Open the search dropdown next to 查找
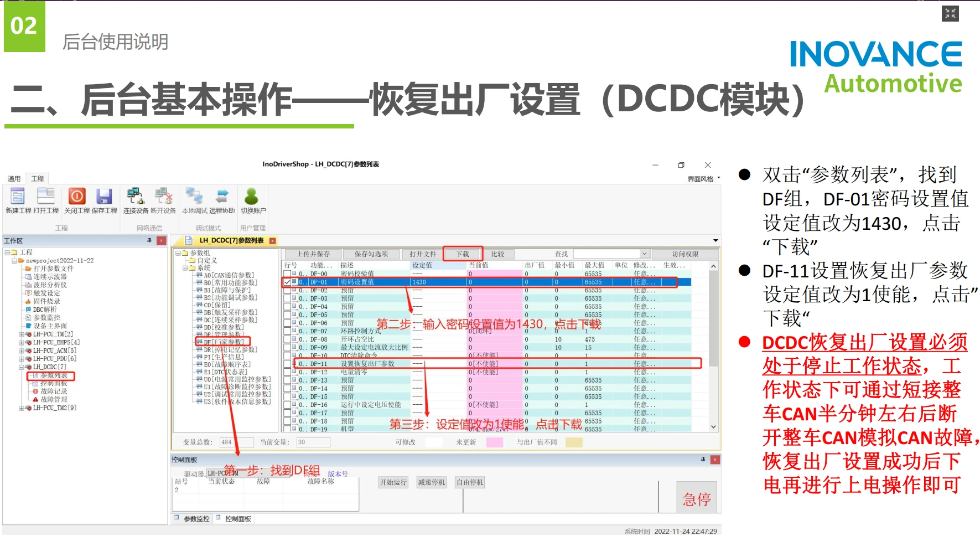Image resolution: width=980 pixels, height=536 pixels. [x=644, y=254]
